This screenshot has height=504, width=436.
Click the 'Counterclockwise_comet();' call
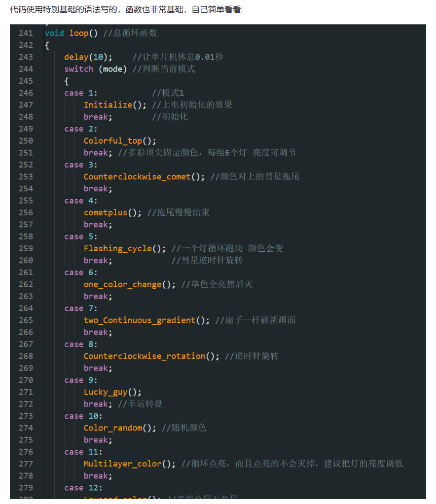click(144, 177)
